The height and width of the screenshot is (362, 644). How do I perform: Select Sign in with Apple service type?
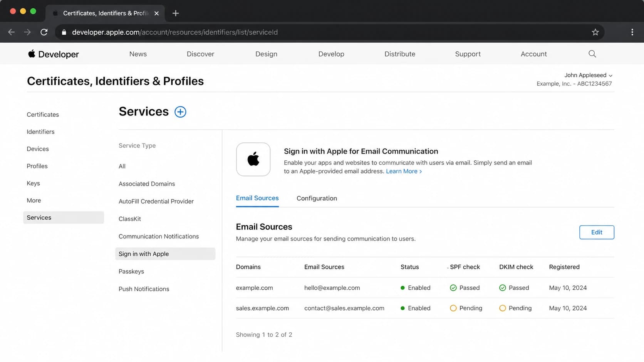(x=165, y=254)
